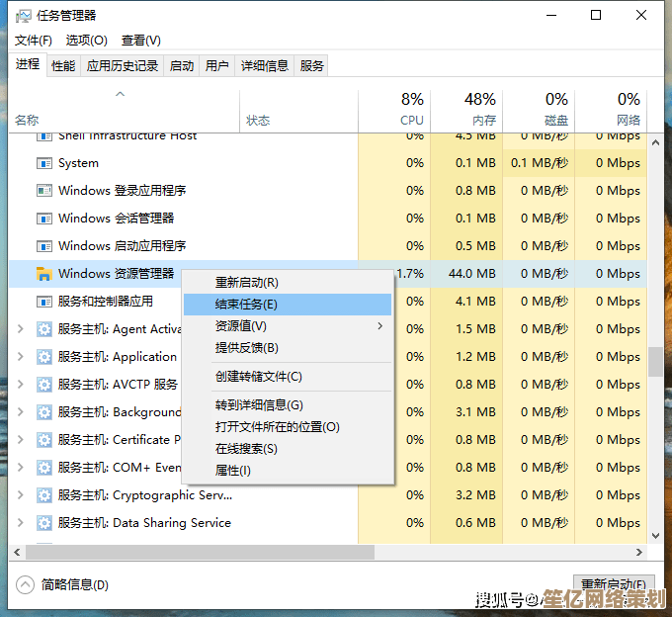The width and height of the screenshot is (672, 617).
Task: Expand the 服务主机: AVCTP 服务 group
Action: click(21, 385)
